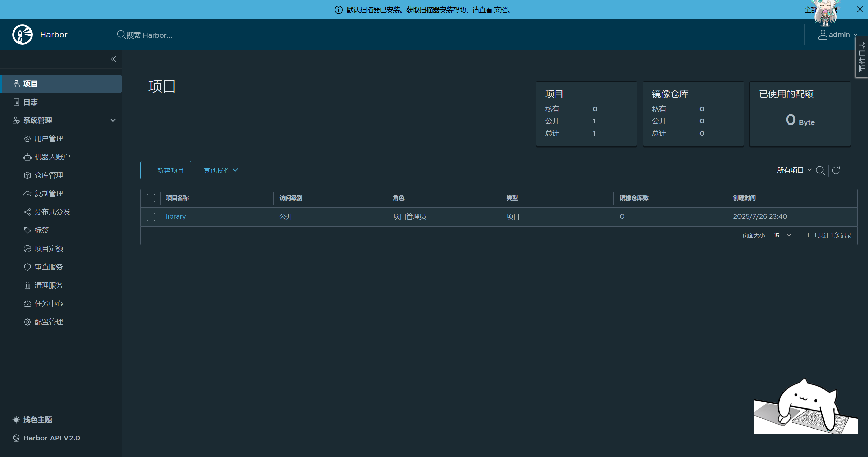Sort by 镜像仓库数 column header
868x457 pixels.
(634, 198)
